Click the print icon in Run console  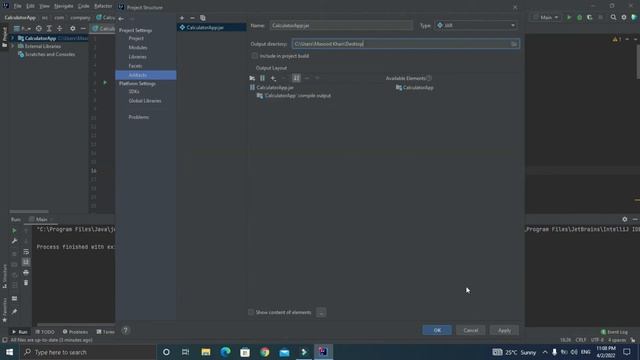[x=26, y=272]
